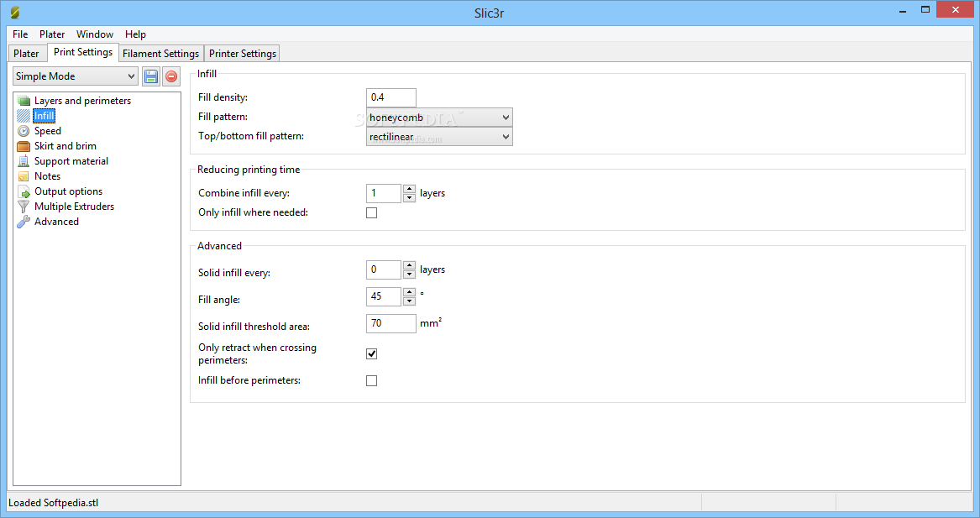
Task: Maximize the Slic3r window
Action: pyautogui.click(x=925, y=10)
